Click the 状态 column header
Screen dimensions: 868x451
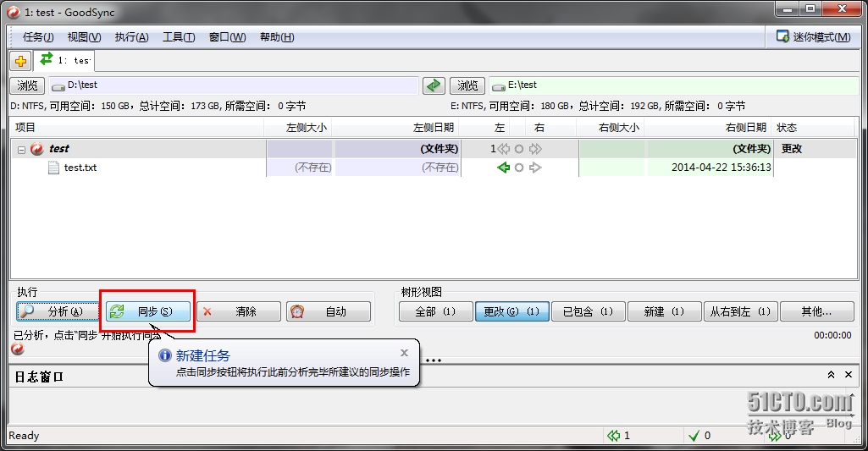(x=813, y=128)
